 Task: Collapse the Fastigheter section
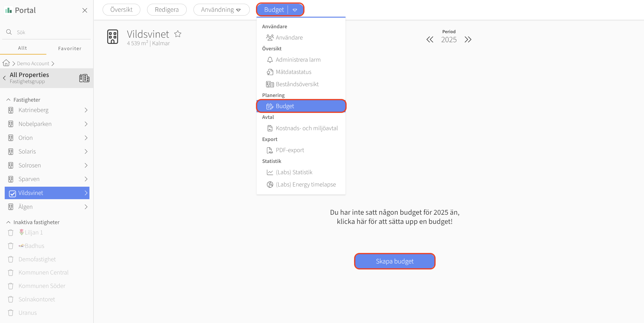point(8,100)
